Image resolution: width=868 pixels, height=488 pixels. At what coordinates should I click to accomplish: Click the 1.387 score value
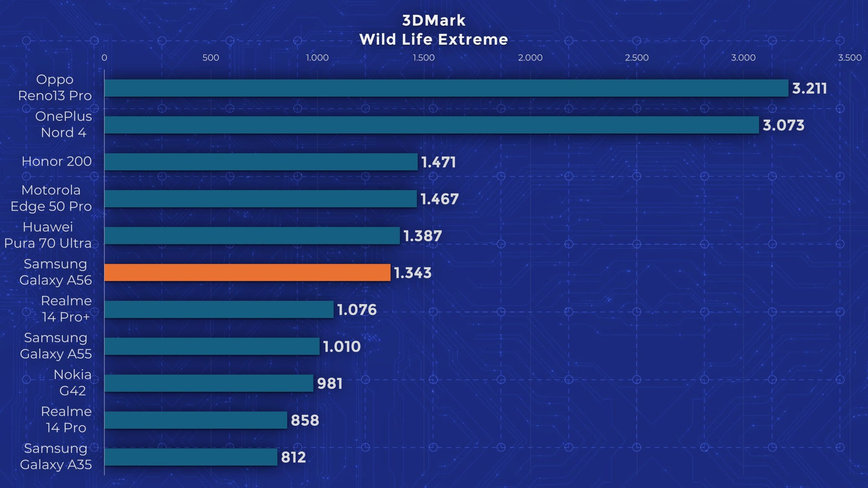pyautogui.click(x=423, y=236)
